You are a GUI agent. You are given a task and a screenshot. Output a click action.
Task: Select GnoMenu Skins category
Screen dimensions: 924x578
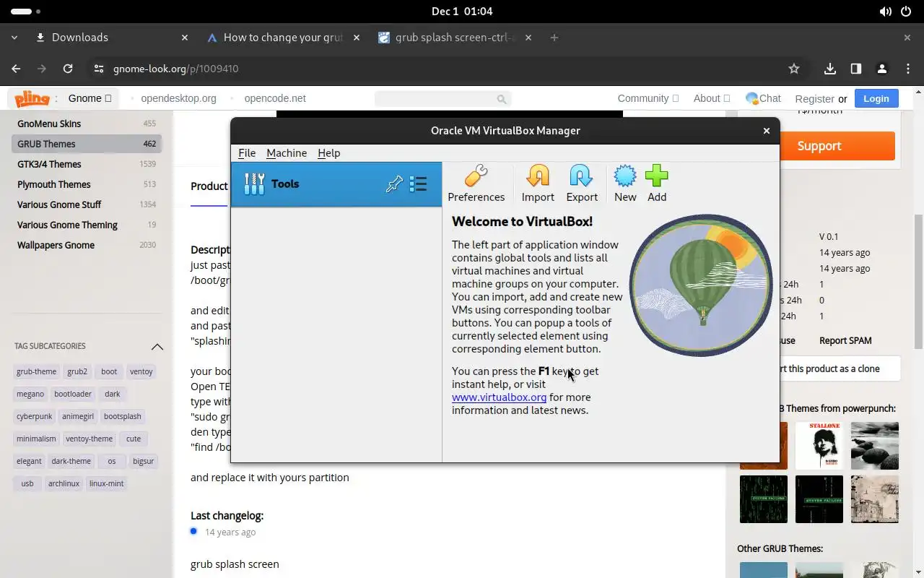87,124
